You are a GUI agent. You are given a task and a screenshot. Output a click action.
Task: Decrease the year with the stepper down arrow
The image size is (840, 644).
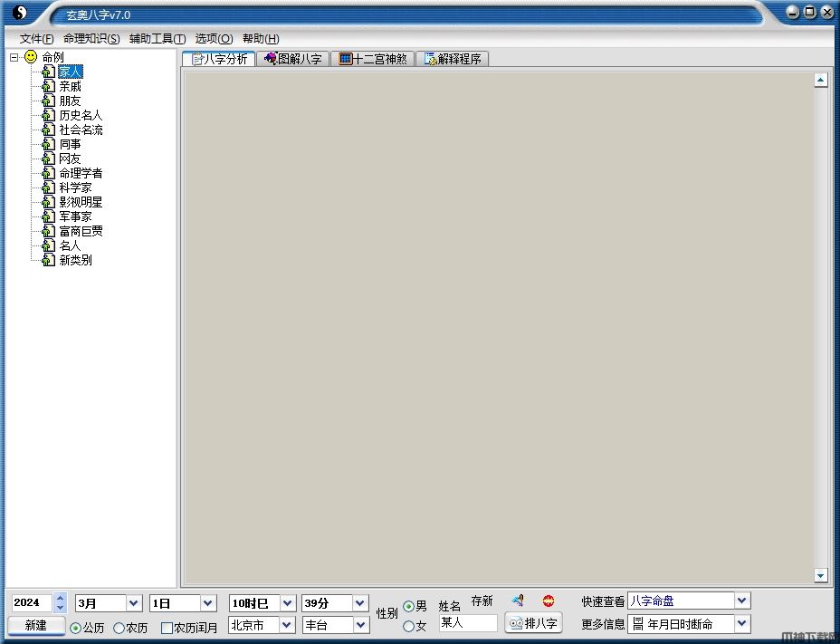(x=60, y=608)
